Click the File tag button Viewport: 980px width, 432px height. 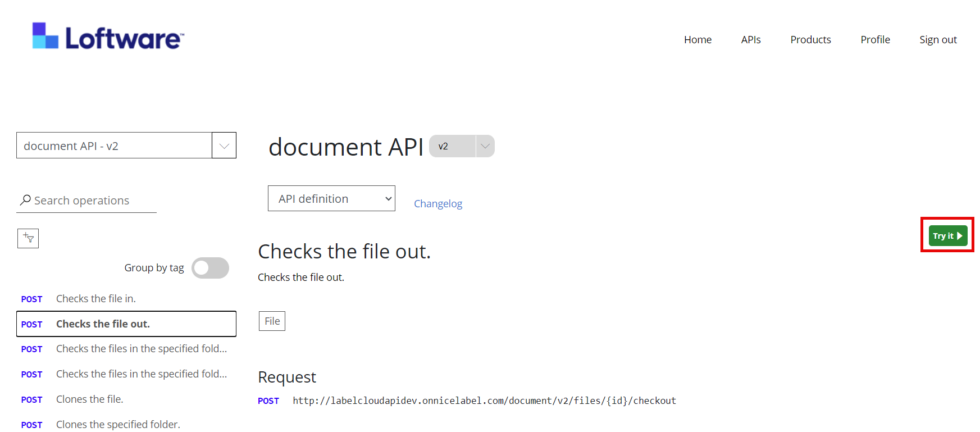tap(272, 321)
